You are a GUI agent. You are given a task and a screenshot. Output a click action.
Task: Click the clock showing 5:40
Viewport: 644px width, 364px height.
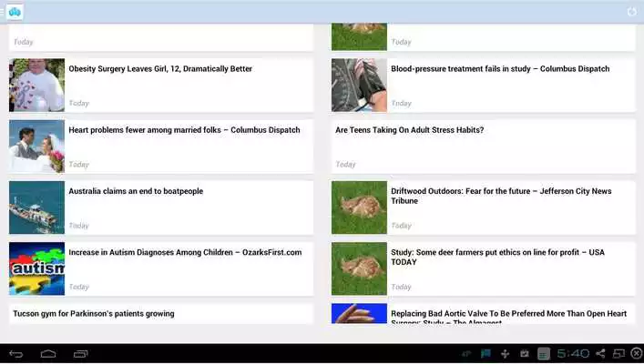tap(573, 353)
